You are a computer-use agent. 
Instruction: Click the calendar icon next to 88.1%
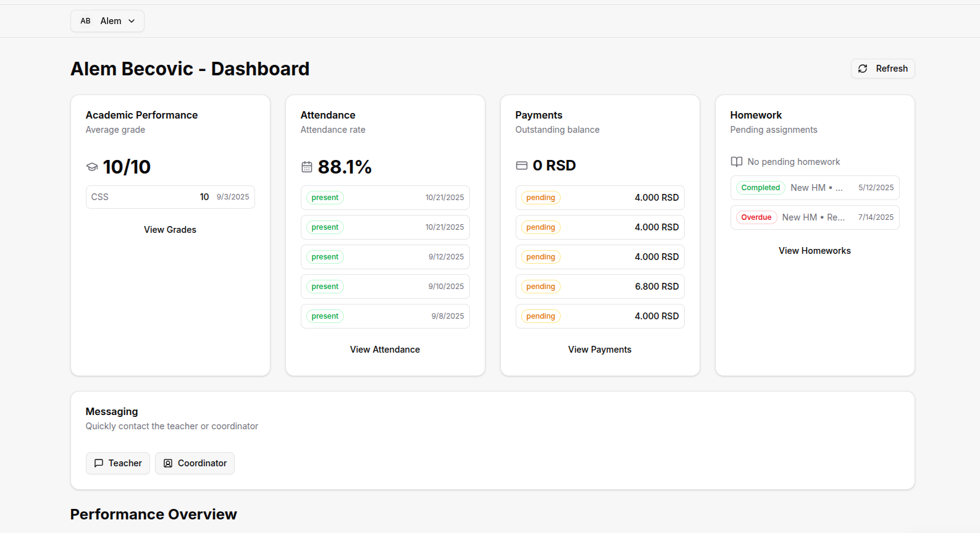[307, 167]
